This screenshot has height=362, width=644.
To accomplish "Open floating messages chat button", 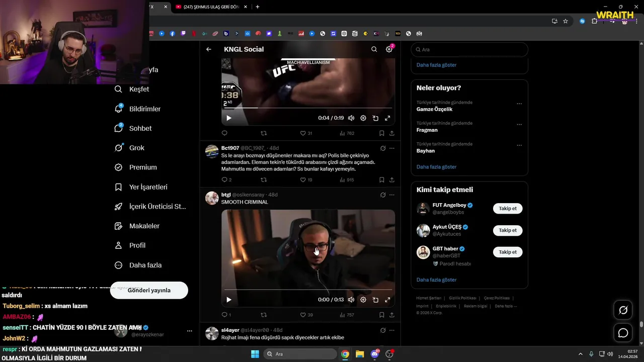I will pos(623,333).
